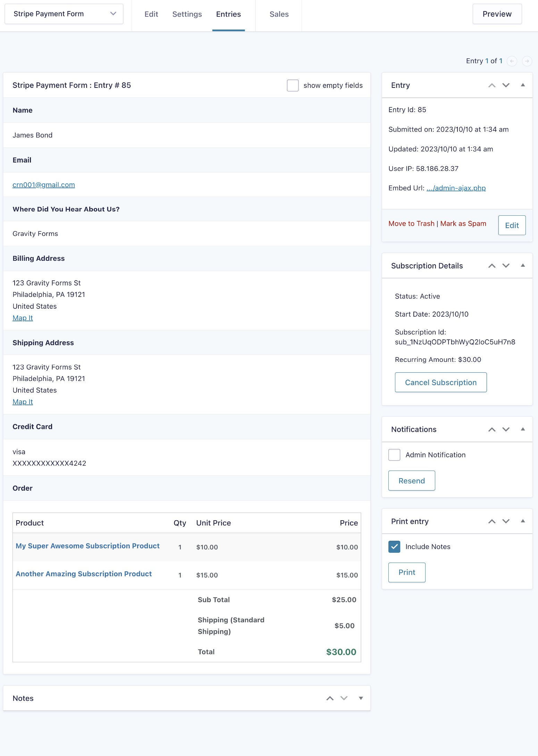Image resolution: width=538 pixels, height=756 pixels.
Task: Click My Super Awesome Subscription Product
Action: coord(87,546)
